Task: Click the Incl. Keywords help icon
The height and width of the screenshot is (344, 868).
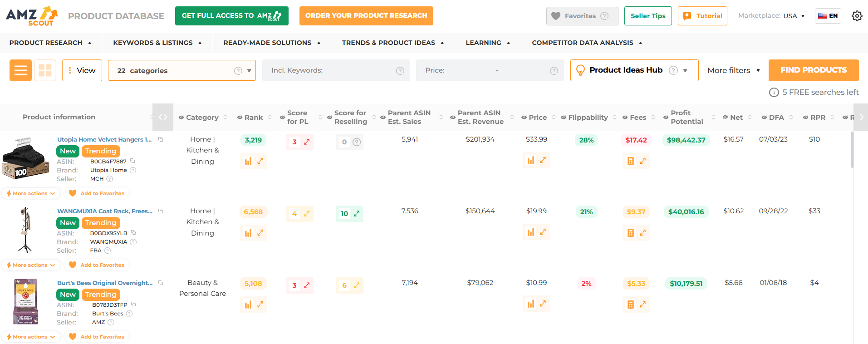Action: (400, 71)
